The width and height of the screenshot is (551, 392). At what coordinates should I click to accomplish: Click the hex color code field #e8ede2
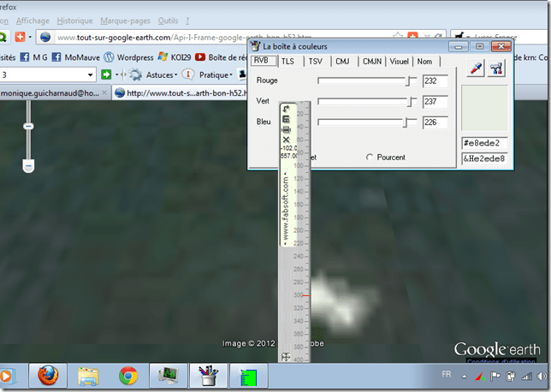click(484, 143)
